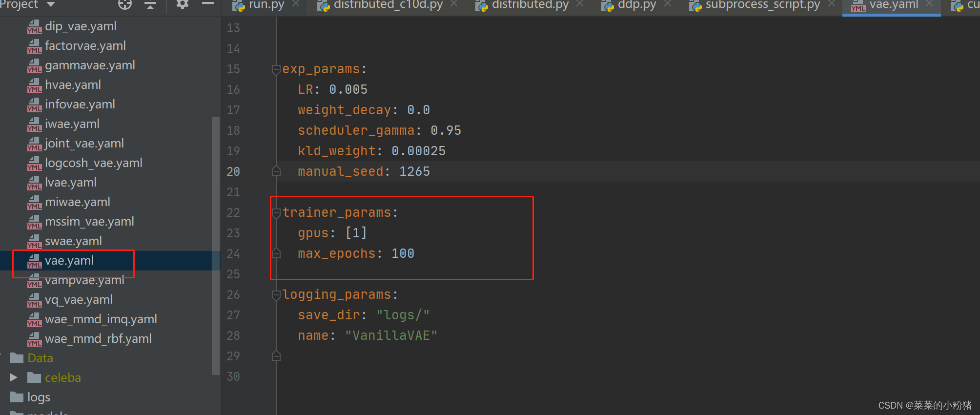
Task: Select wae_mmd_rbf.yaml file
Action: tap(98, 339)
